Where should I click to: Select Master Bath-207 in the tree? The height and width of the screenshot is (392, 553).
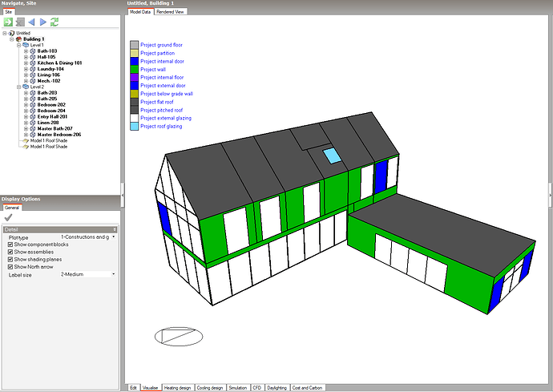[x=54, y=129]
